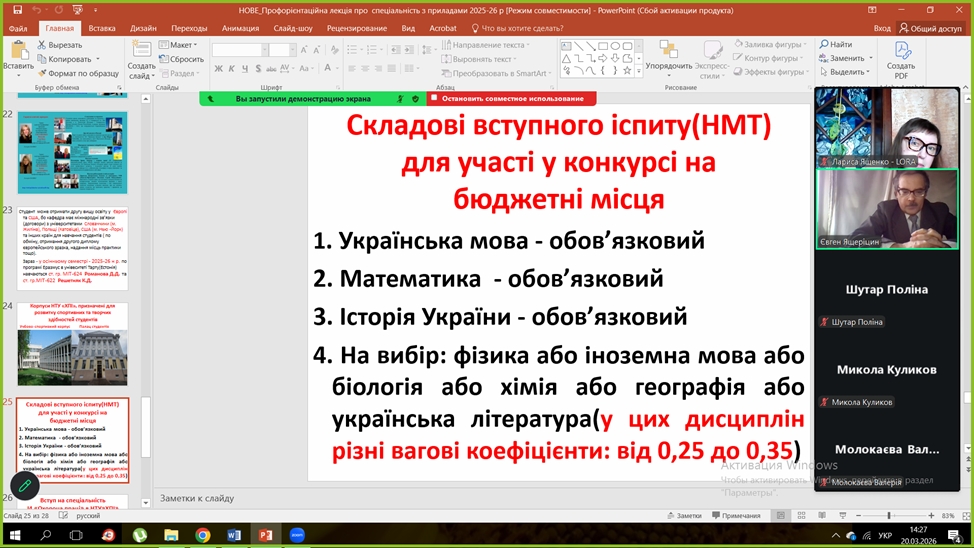Expand the Layout (Макет) dropdown
This screenshot has width=974, height=548.
pyautogui.click(x=181, y=45)
